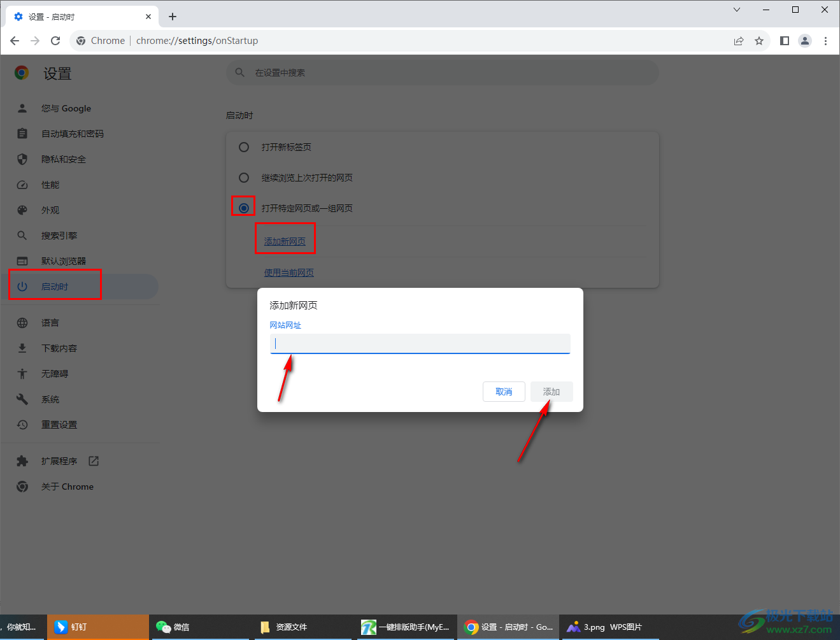Open Chrome three-dot menu
This screenshot has width=840, height=640.
point(825,41)
